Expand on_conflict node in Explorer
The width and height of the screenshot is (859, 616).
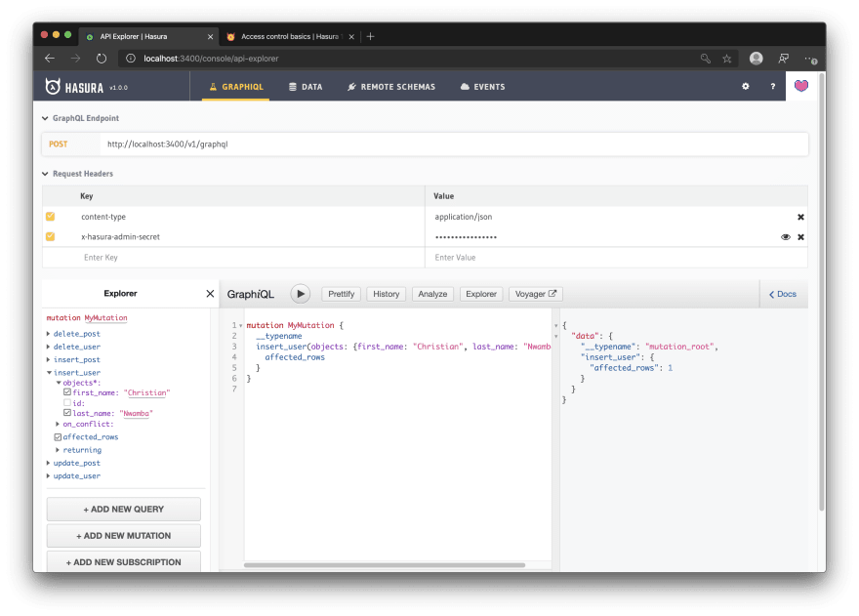click(x=58, y=424)
